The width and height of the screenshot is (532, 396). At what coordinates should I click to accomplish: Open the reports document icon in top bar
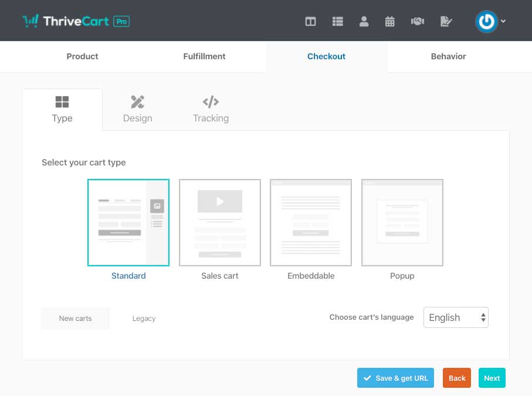(x=446, y=21)
